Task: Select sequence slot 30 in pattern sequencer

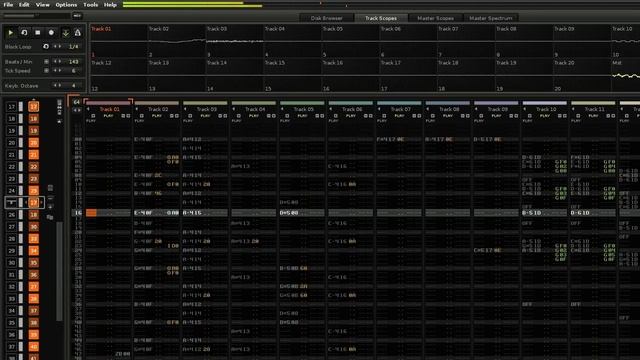Action: pos(11,263)
